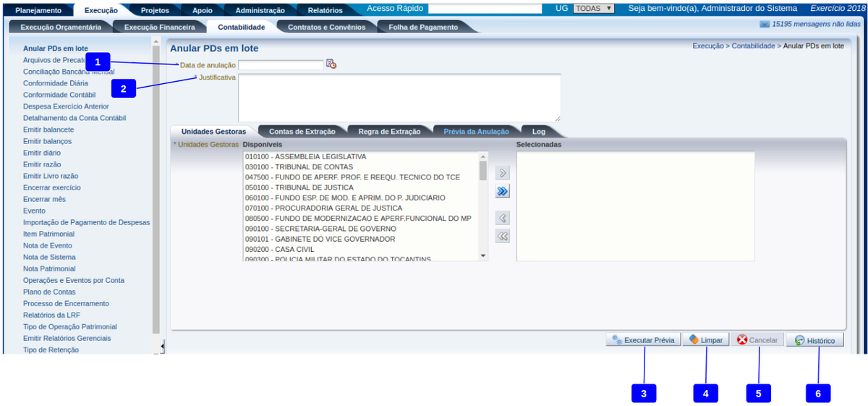Click the double right arrow to move all units
Image resolution: width=868 pixels, height=406 pixels.
pyautogui.click(x=503, y=191)
